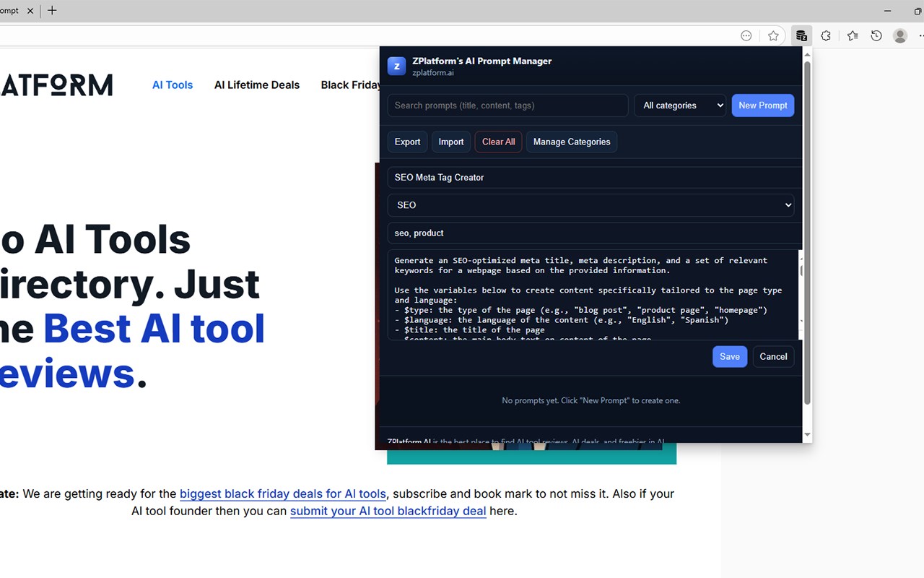Export the saved prompts
Screen dimensions: 924x578
coord(407,142)
